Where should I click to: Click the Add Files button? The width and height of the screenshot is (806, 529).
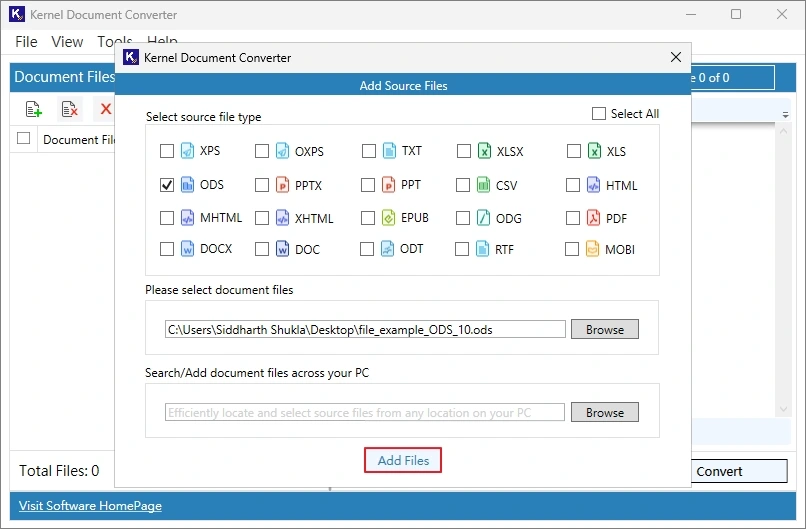[x=403, y=460]
